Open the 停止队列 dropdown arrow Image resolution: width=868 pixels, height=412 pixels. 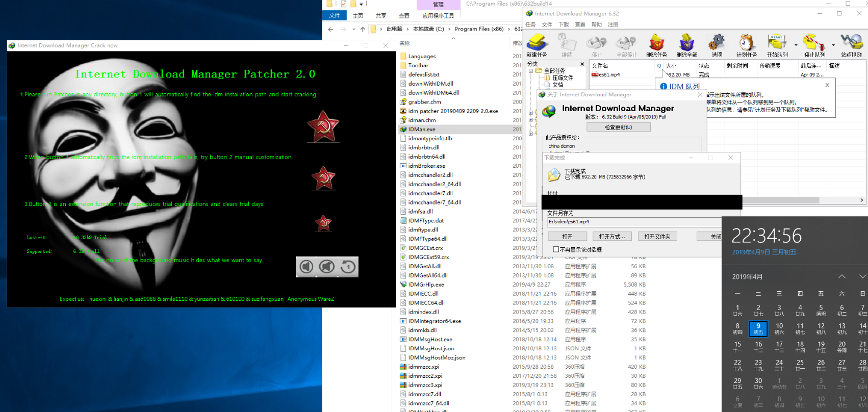pyautogui.click(x=833, y=45)
